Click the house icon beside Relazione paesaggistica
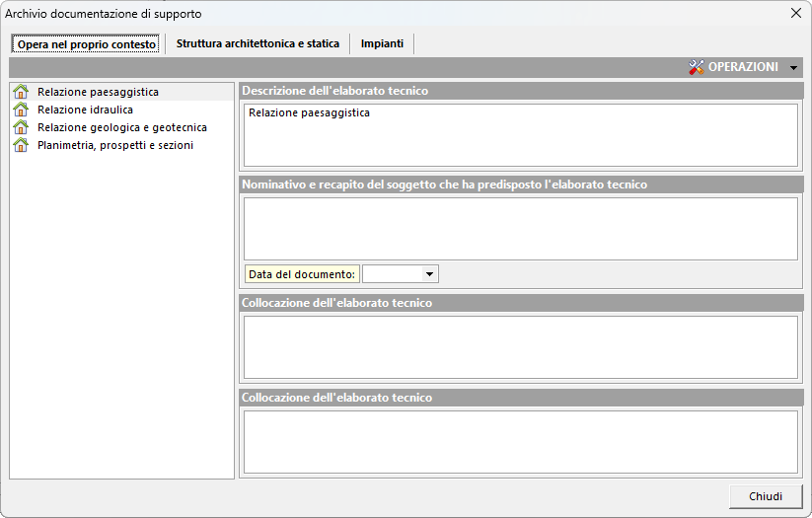Screen dimensions: 812x518 pyautogui.click(x=20, y=92)
